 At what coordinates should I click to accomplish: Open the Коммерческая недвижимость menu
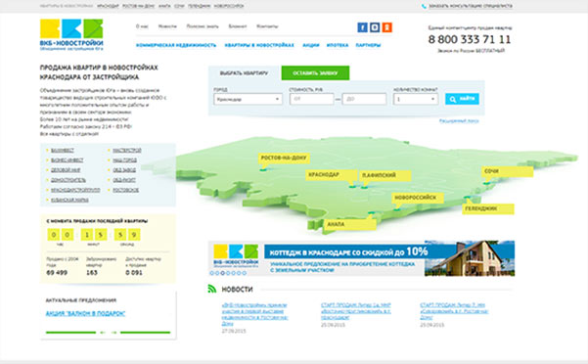pos(176,45)
